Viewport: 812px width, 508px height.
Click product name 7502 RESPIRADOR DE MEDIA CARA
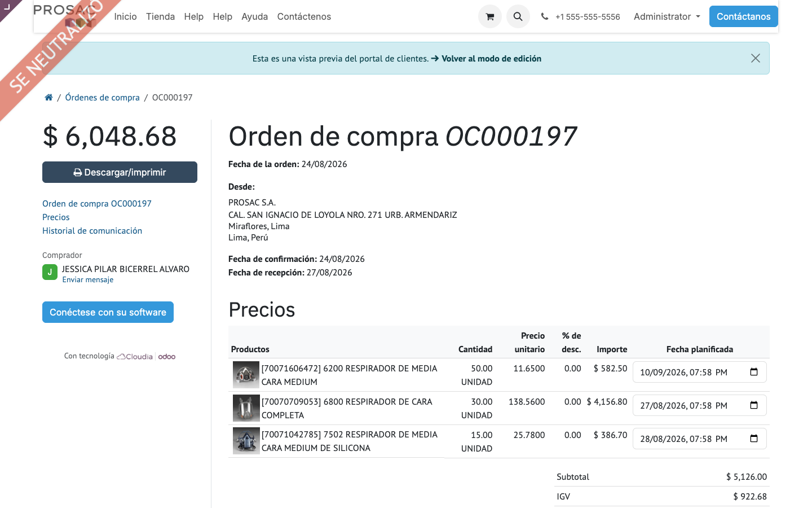pos(349,441)
